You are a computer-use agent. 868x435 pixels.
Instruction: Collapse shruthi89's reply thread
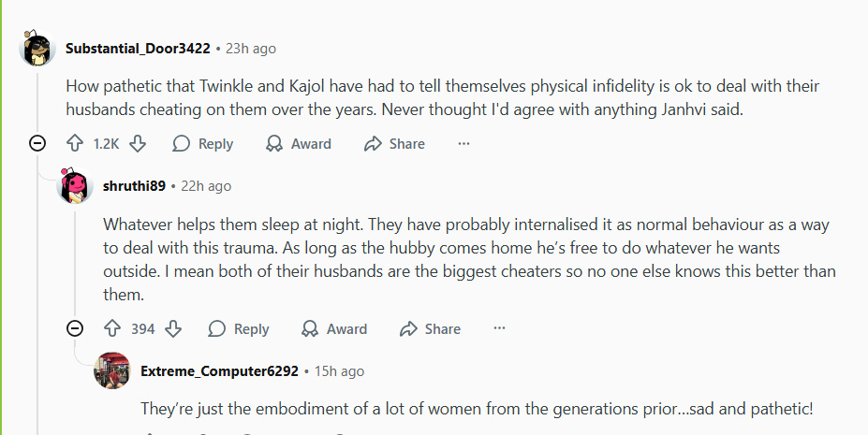[x=75, y=329]
